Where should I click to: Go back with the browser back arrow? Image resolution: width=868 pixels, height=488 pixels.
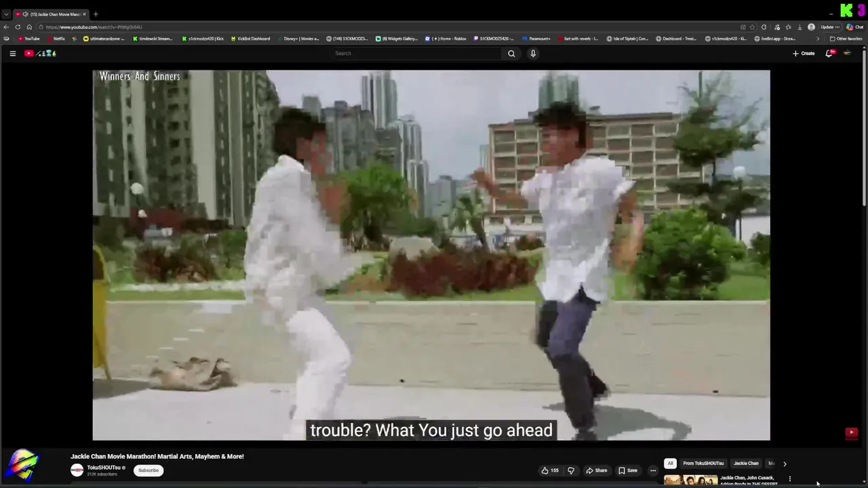6,27
